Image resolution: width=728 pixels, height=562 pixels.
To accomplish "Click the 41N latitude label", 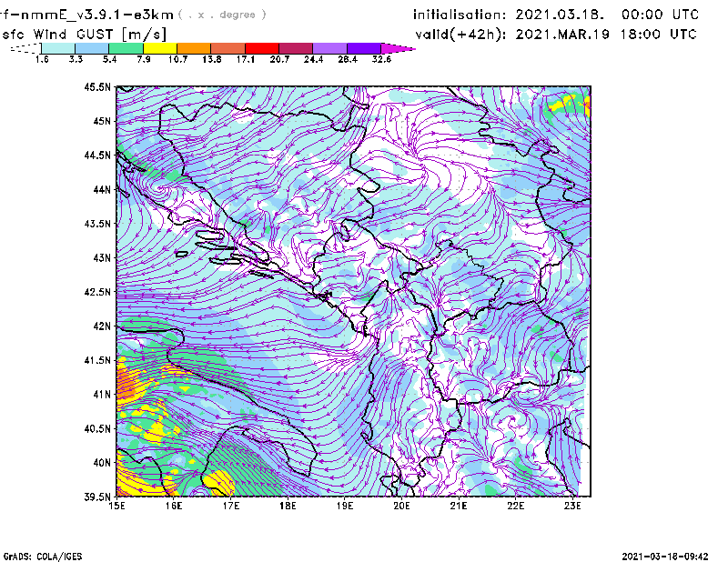I will [x=102, y=395].
